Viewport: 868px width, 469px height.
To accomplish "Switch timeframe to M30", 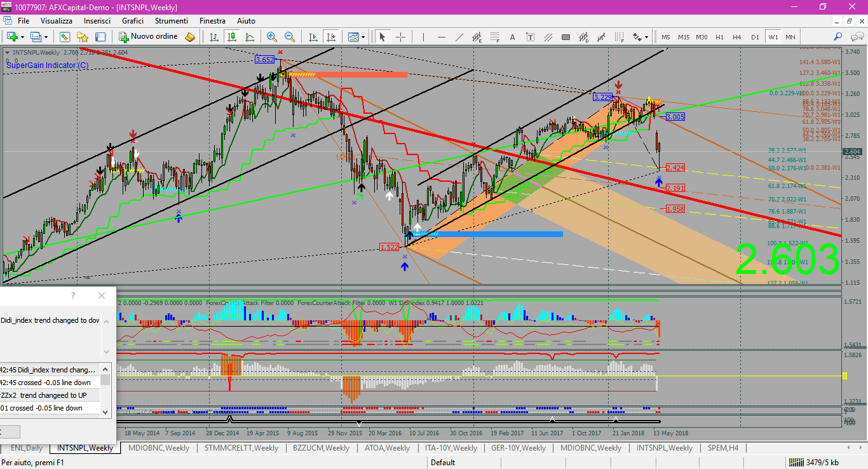I will click(702, 37).
